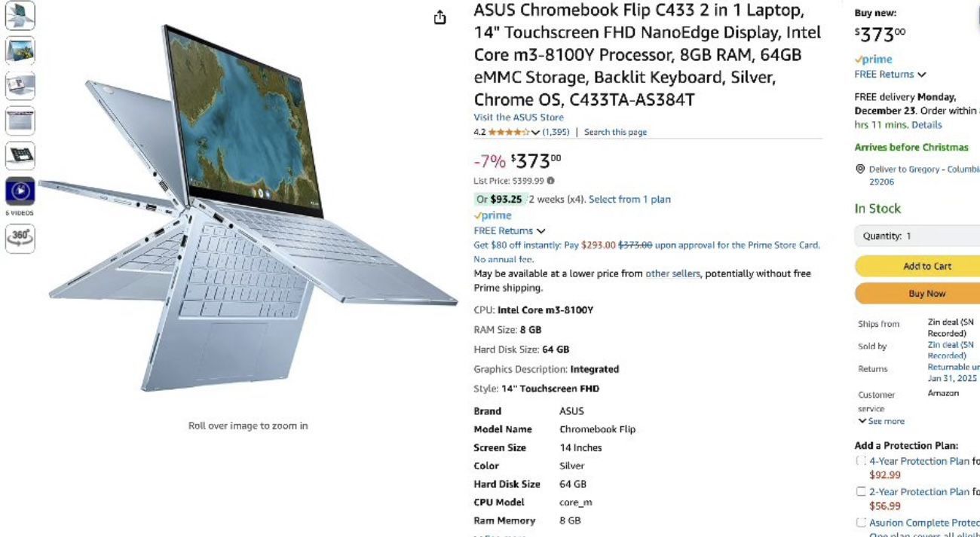
Task: Expand See more seller details
Action: click(x=881, y=421)
